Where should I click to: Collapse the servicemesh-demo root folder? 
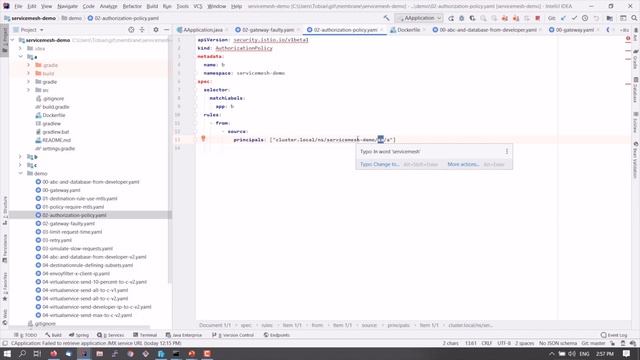click(x=13, y=40)
